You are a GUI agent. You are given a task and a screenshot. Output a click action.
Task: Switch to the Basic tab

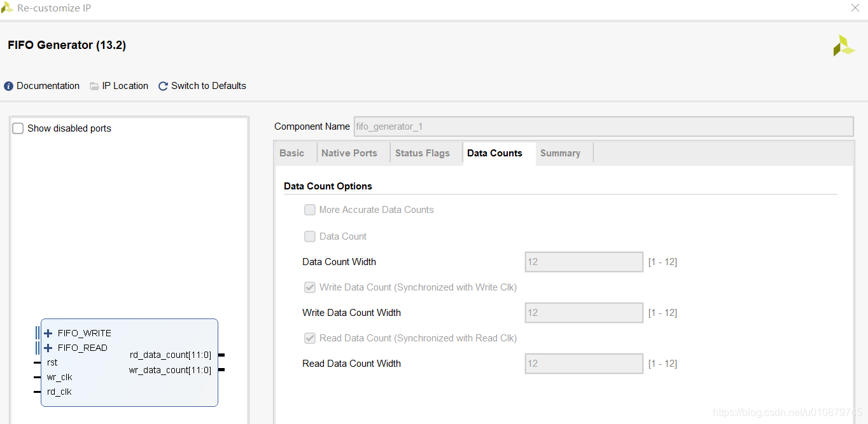[291, 153]
